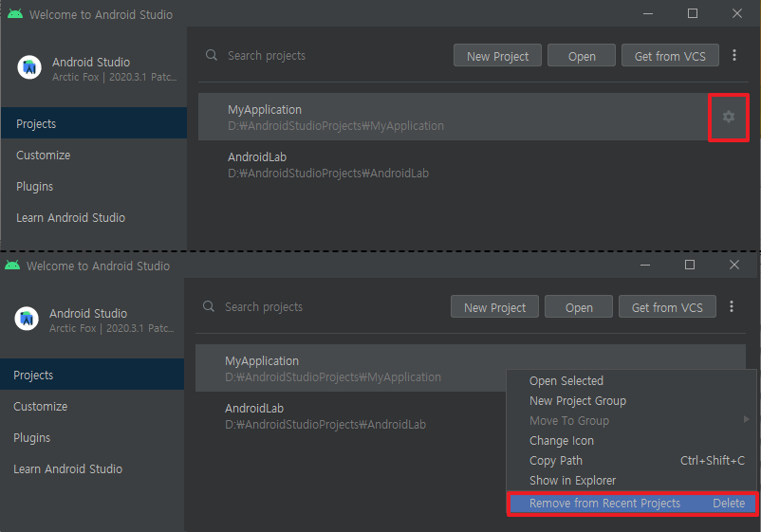Viewport: 761px width, 532px height.
Task: Choose Copy Path from the context menu
Action: coord(631,460)
